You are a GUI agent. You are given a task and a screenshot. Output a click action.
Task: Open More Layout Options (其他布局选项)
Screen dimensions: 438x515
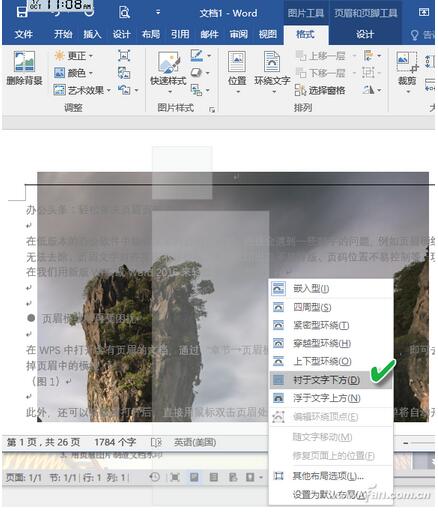[x=331, y=476]
